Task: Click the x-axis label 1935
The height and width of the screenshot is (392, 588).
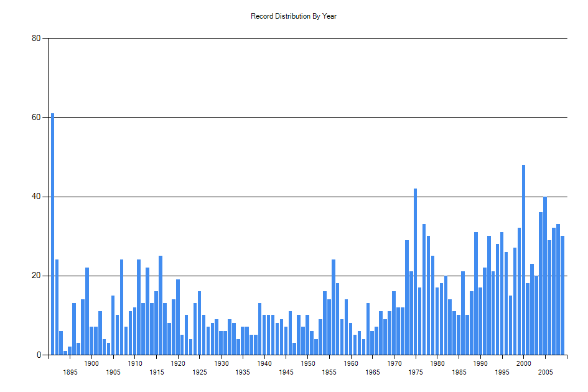Action: tap(243, 372)
